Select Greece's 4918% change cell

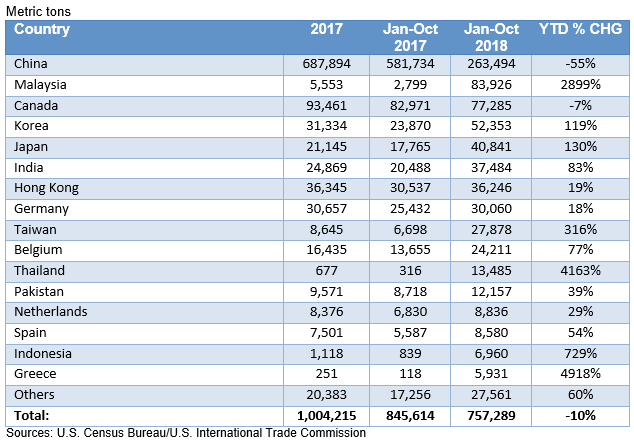point(580,373)
